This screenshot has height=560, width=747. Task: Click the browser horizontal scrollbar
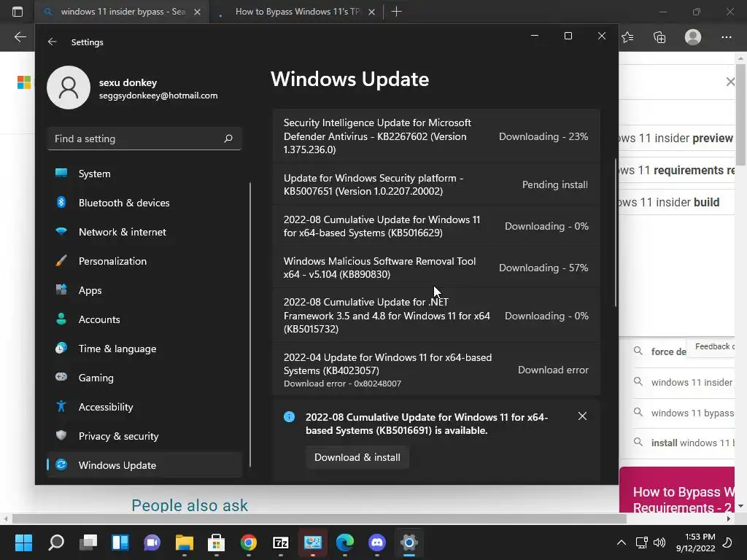(x=320, y=518)
